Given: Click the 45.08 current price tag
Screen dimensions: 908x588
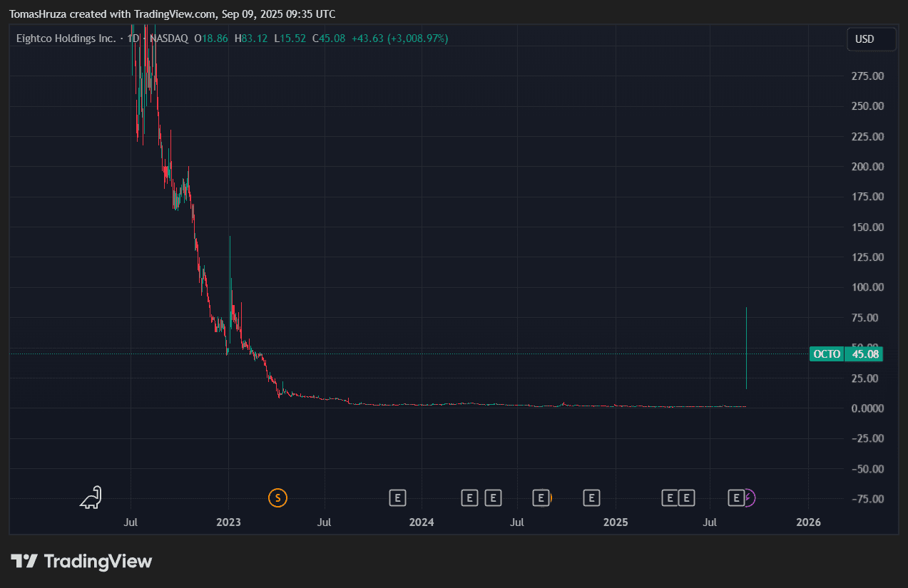Looking at the screenshot, I should [x=864, y=354].
